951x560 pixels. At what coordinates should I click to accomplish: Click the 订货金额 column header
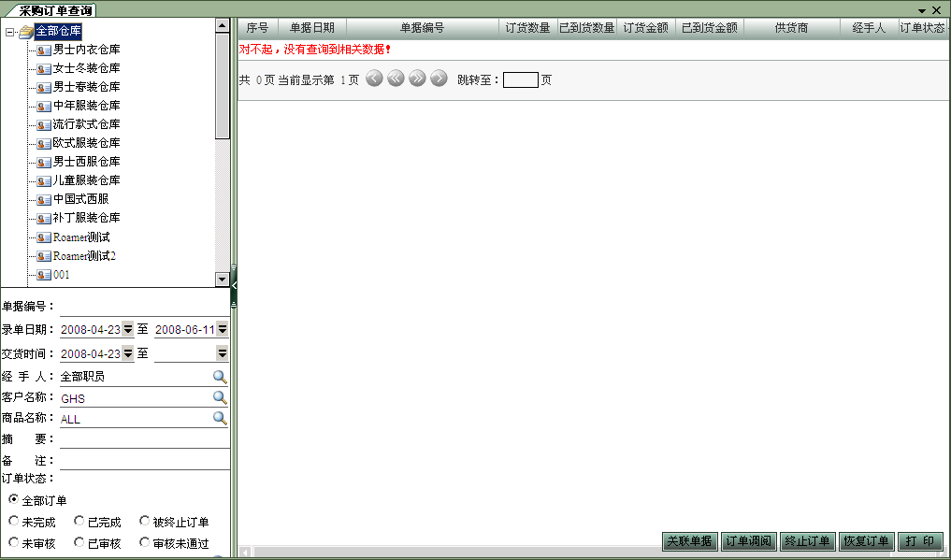(646, 28)
